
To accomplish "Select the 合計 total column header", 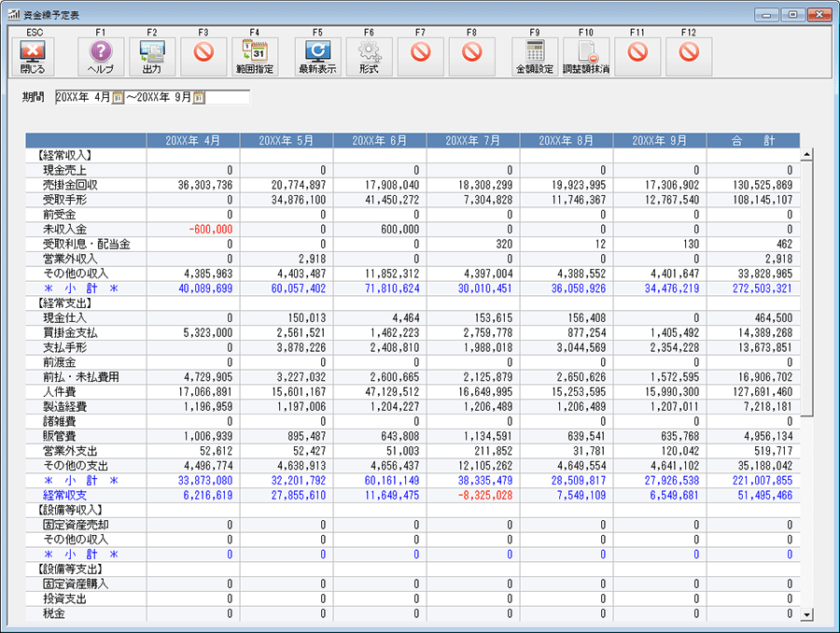I will 752,140.
